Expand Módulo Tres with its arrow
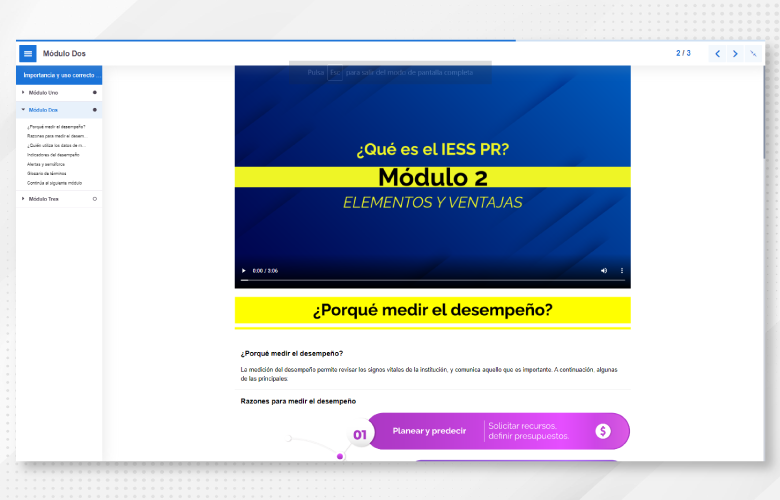 point(23,199)
